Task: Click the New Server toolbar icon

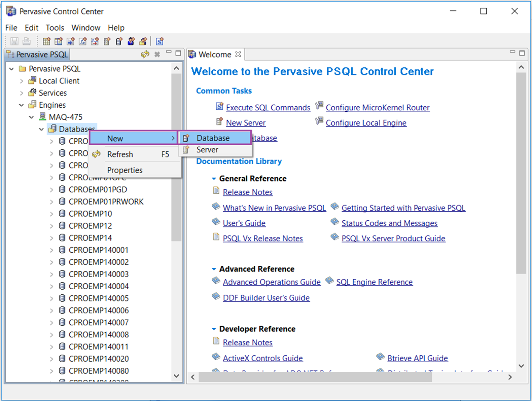Action: click(x=107, y=41)
